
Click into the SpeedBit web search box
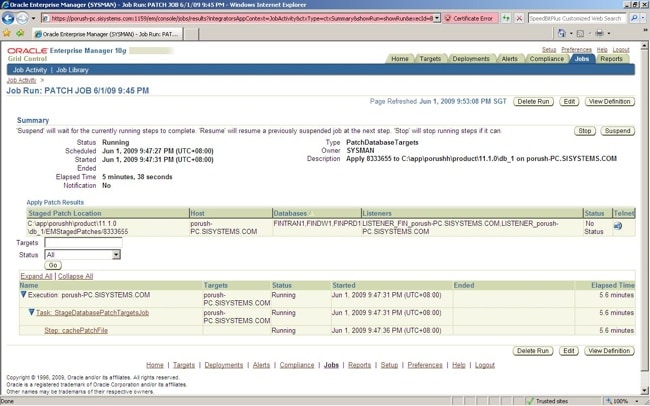(x=577, y=19)
